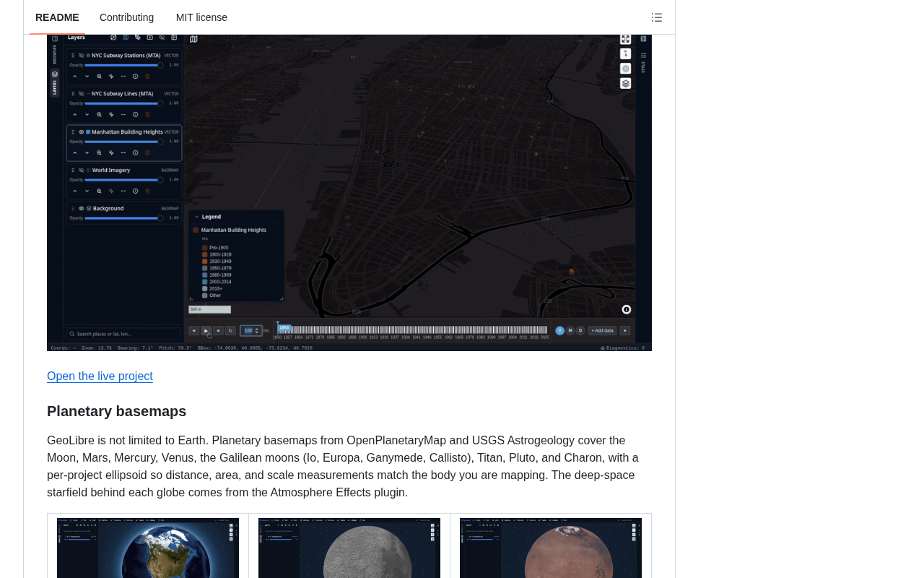924x578 pixels.
Task: Click the animation speed ms field
Action: pos(250,330)
